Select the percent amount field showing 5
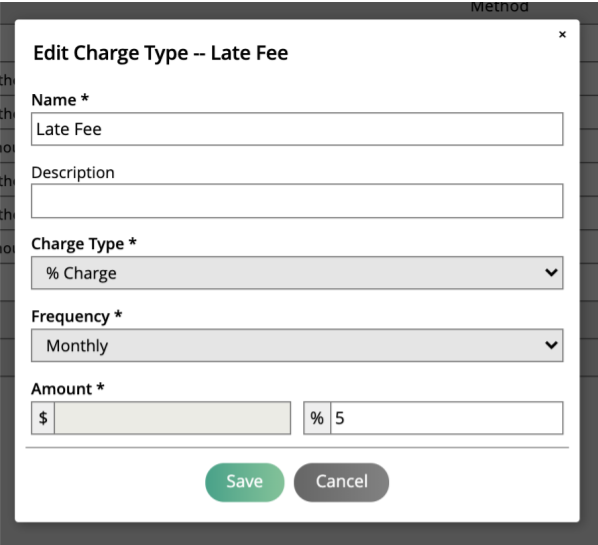The image size is (598, 545). click(447, 418)
